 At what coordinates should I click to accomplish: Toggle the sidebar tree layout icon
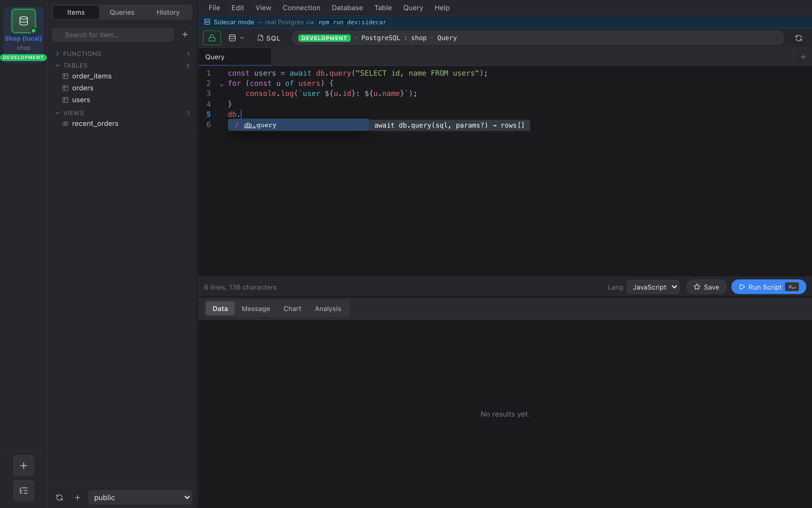[x=23, y=491]
